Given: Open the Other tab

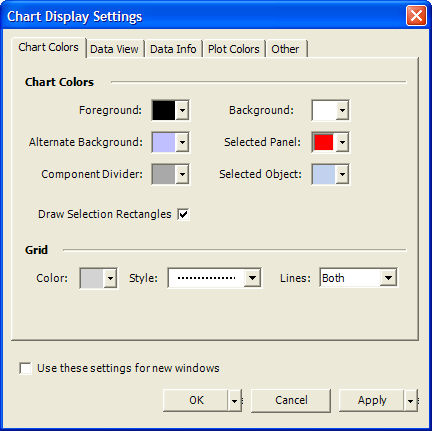Looking at the screenshot, I should tap(285, 49).
